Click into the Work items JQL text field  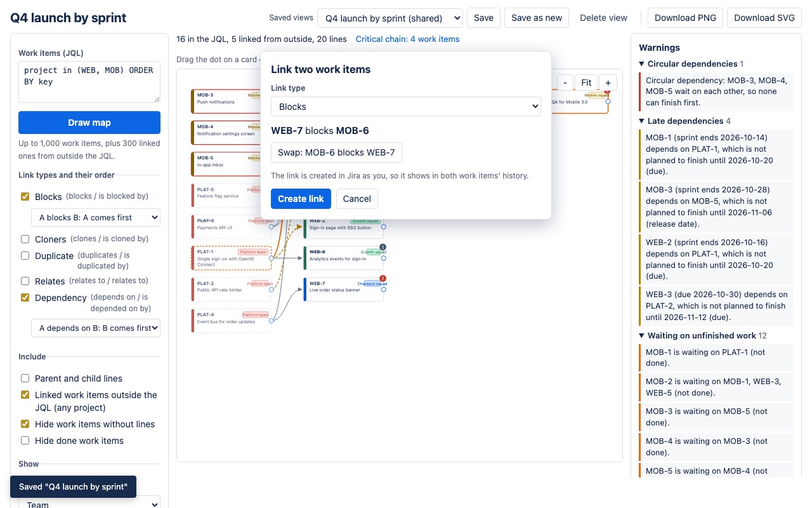[89, 82]
